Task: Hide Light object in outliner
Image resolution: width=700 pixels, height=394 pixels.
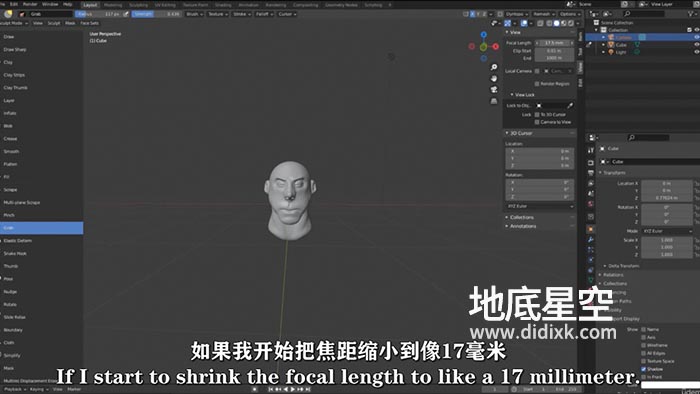Action: (696, 52)
